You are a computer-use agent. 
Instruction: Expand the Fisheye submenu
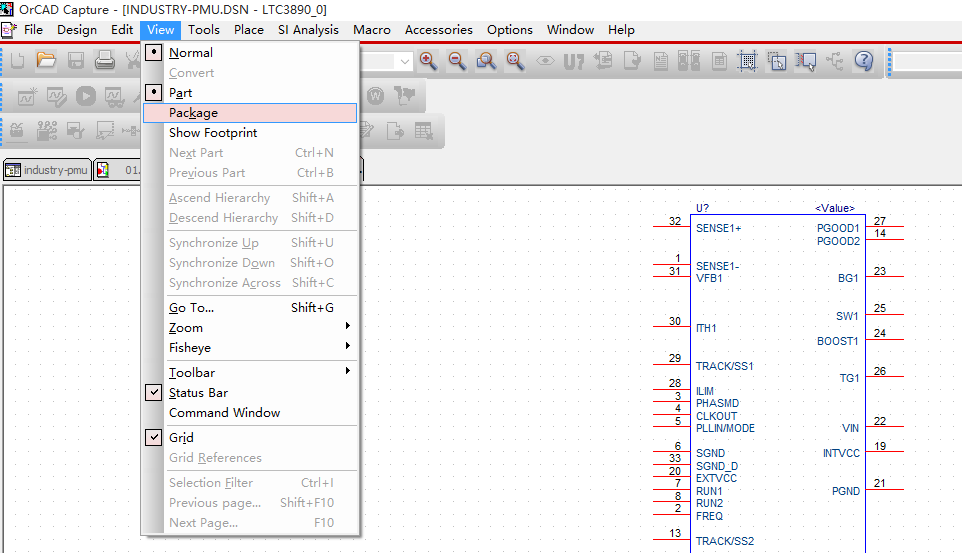(x=190, y=348)
